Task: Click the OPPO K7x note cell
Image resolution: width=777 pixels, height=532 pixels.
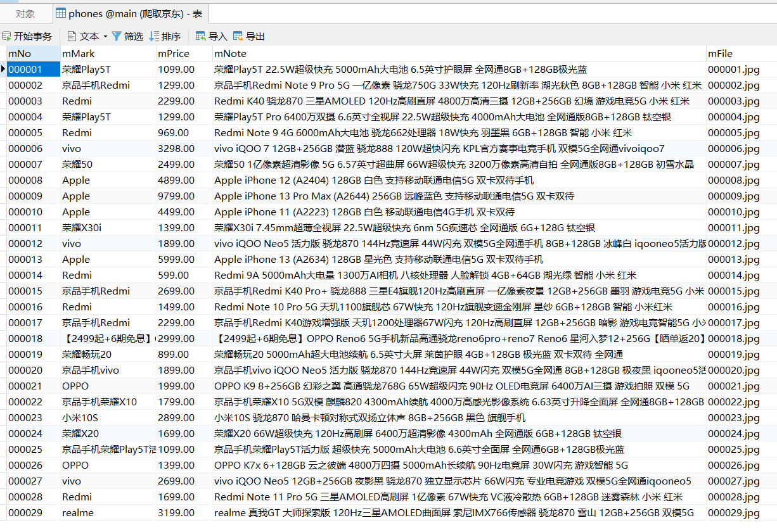Action: click(x=459, y=465)
